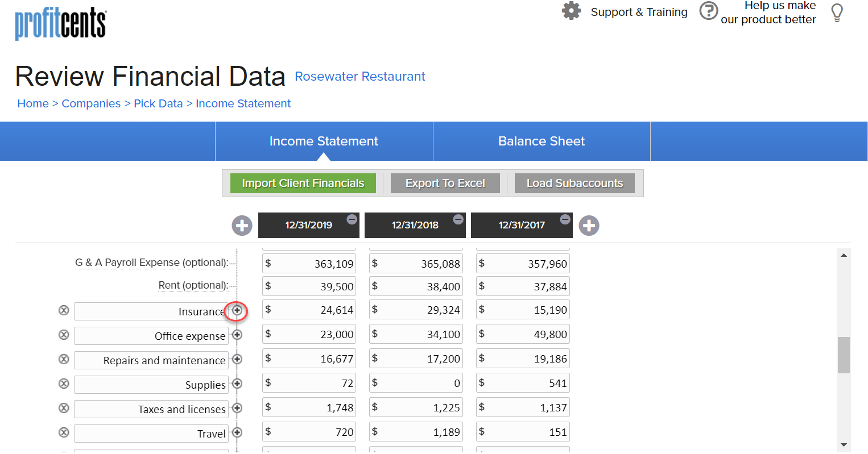The width and height of the screenshot is (868, 454).
Task: Click Supplies 2017 value 541
Action: pos(523,383)
